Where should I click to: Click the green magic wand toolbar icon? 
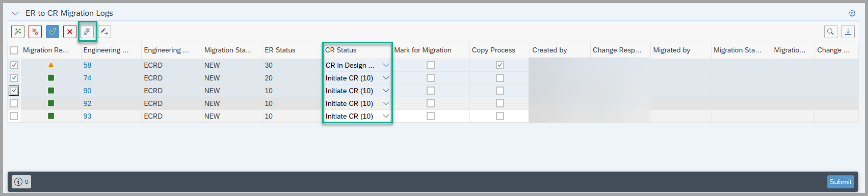tap(18, 32)
